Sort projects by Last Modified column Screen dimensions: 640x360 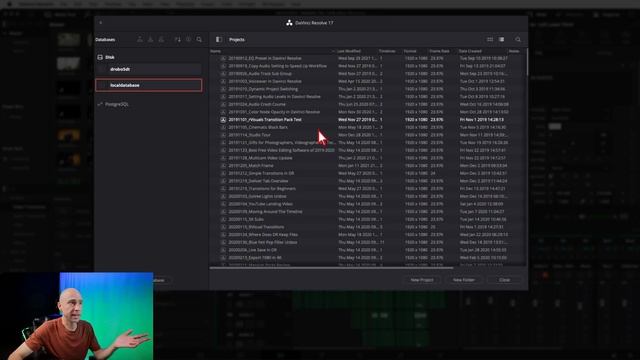349,51
